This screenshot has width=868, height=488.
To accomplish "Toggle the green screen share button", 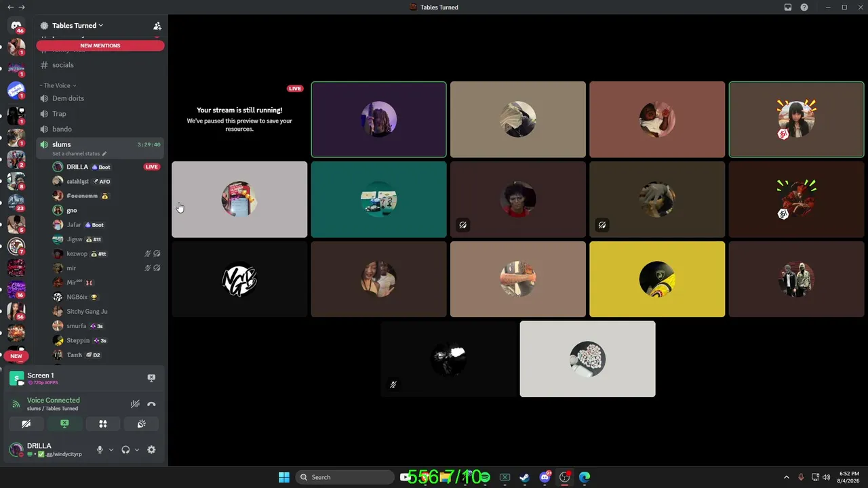I will [x=64, y=424].
